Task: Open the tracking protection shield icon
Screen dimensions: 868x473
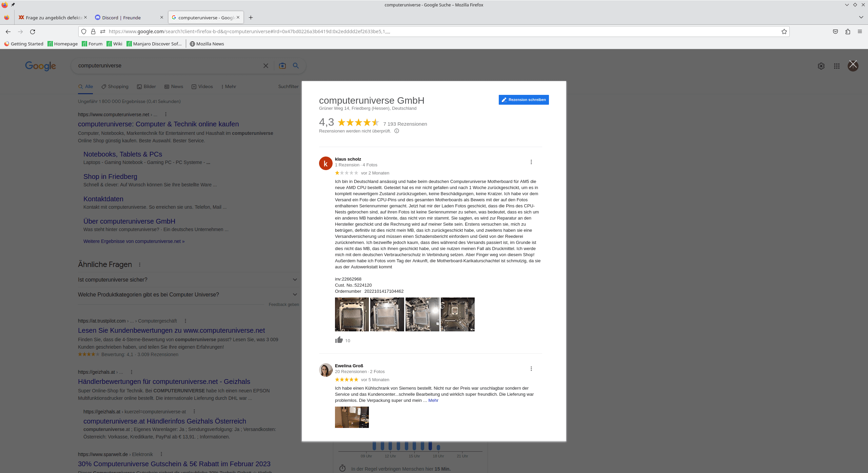Action: point(84,32)
